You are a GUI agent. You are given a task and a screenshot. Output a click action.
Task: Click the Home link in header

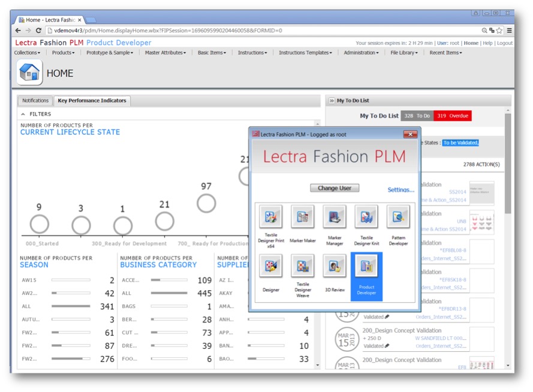pyautogui.click(x=471, y=43)
